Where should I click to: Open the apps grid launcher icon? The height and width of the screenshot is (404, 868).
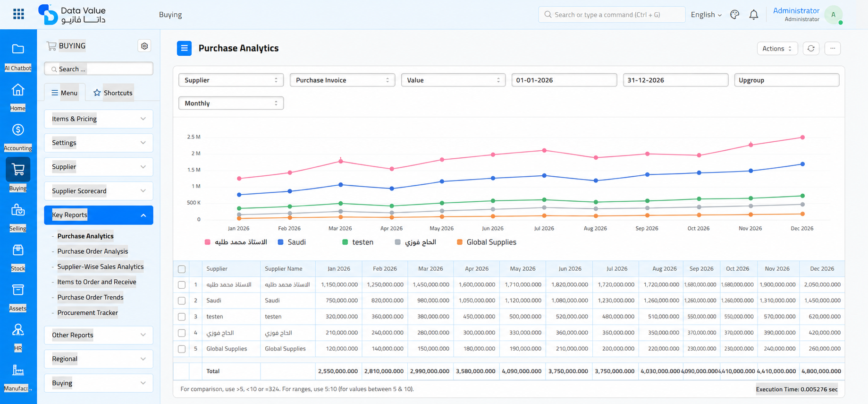[18, 14]
